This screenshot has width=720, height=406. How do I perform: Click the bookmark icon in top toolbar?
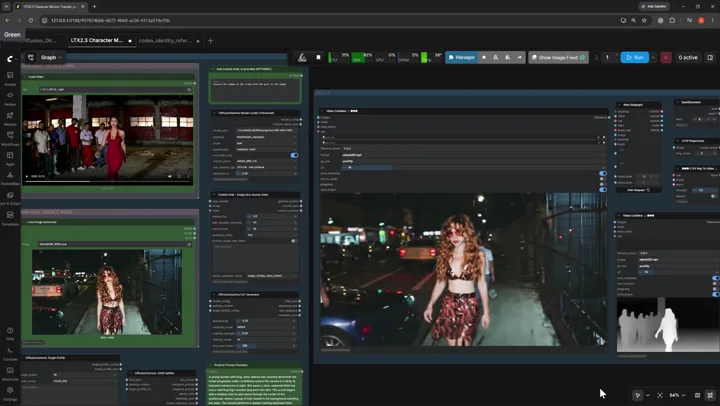[318, 57]
